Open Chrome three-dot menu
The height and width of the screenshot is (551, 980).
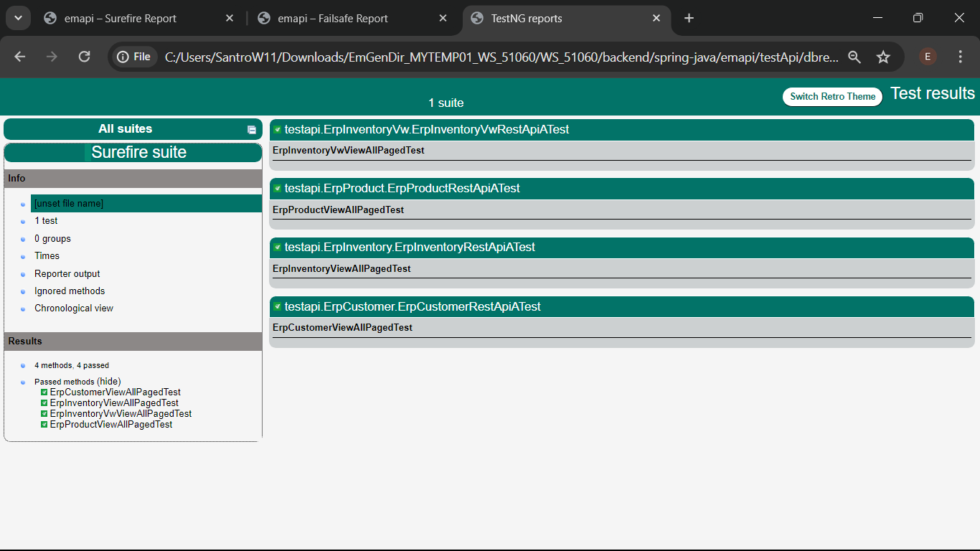[961, 57]
